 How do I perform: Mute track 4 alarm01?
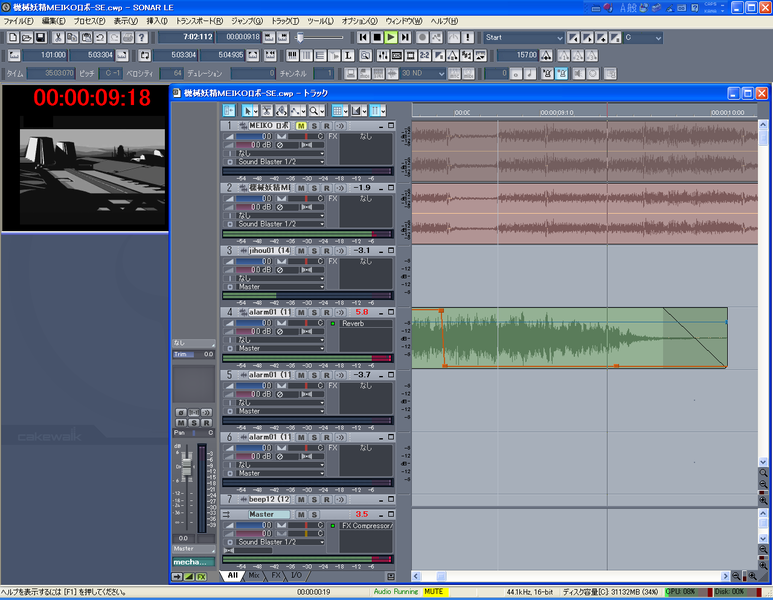301,312
